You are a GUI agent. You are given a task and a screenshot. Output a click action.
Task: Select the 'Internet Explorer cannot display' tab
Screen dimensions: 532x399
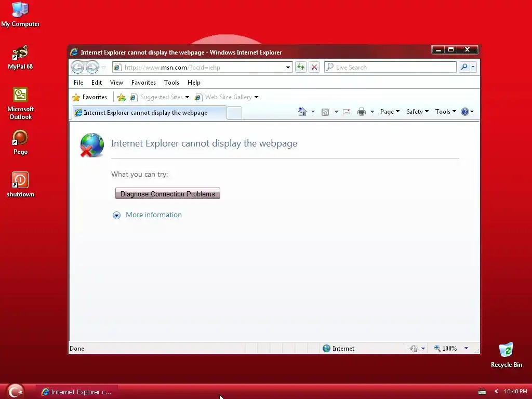point(149,113)
